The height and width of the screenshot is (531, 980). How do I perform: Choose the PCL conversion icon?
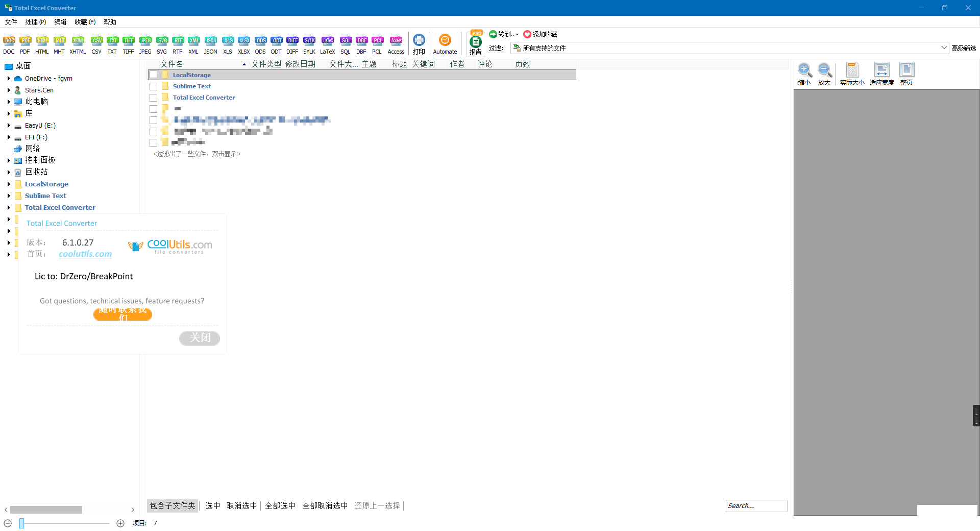click(x=377, y=44)
